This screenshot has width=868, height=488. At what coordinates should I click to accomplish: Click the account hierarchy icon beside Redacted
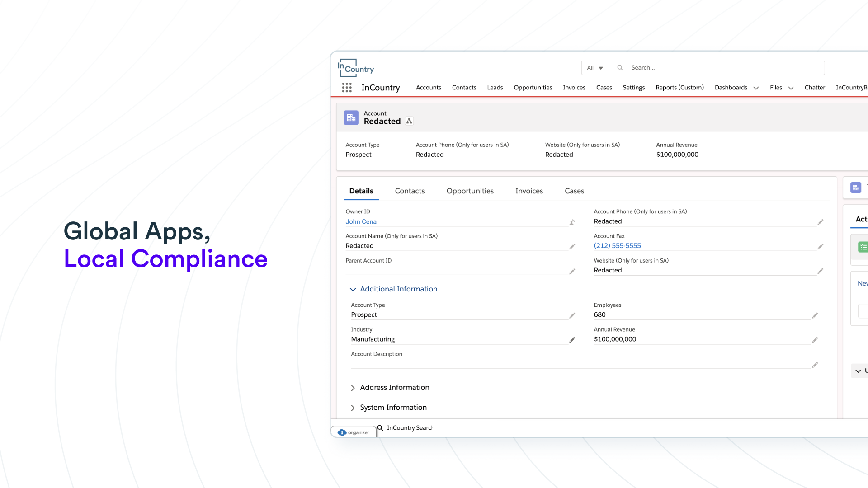point(409,121)
